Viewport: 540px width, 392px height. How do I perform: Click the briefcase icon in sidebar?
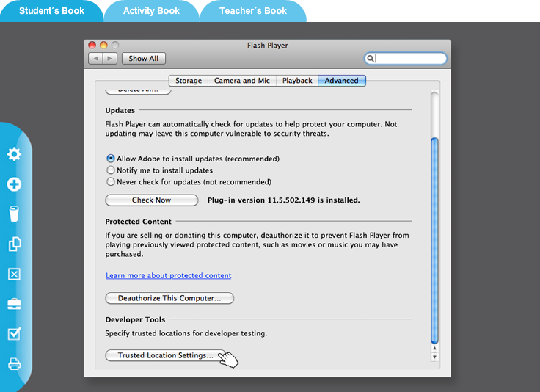point(14,304)
